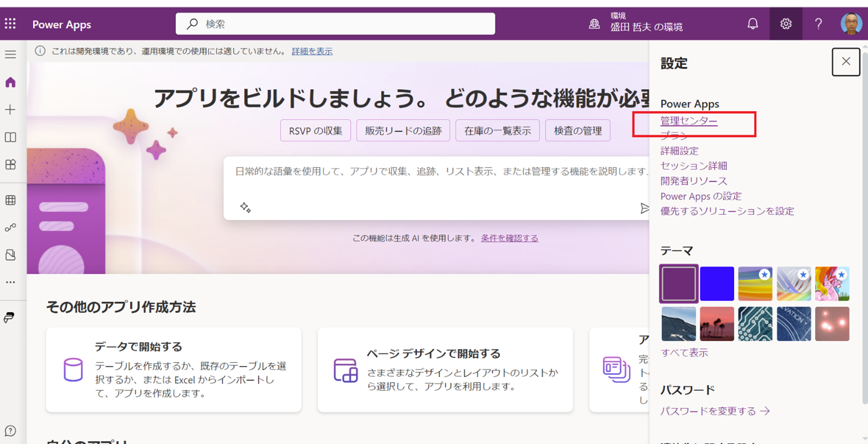Open 詳細設定 in settings

pyautogui.click(x=679, y=151)
